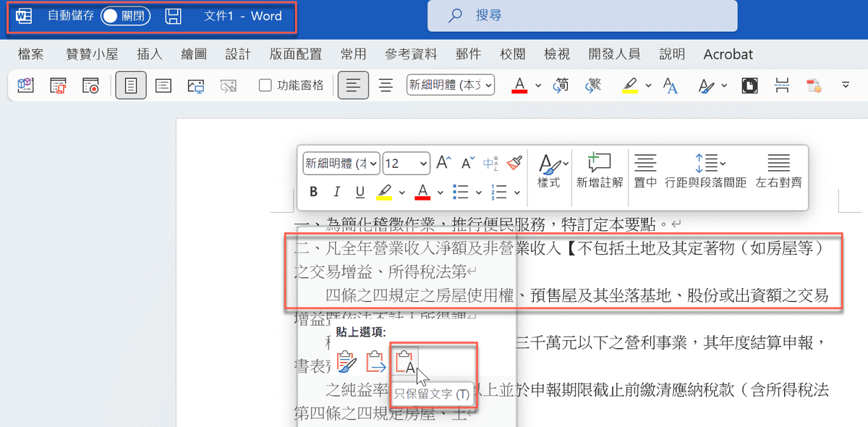Apply yellow highlight in the mini toolbar
Viewport: 868px width, 427px height.
(384, 192)
